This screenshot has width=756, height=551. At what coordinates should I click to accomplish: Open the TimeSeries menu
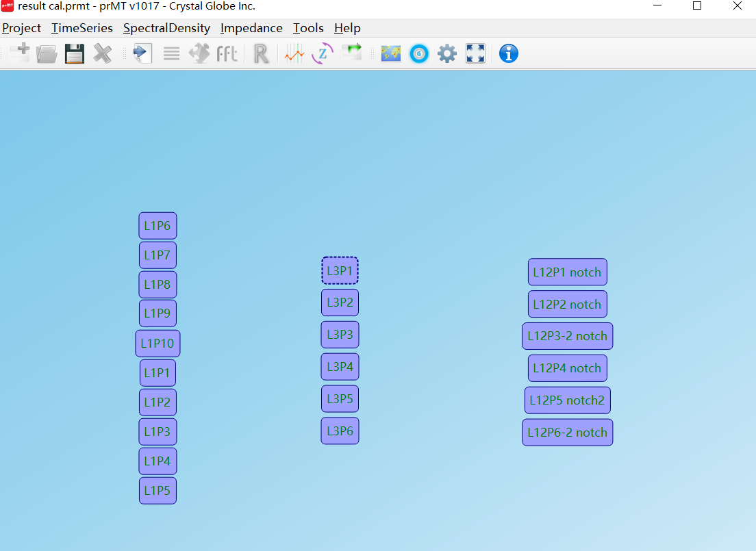click(82, 28)
